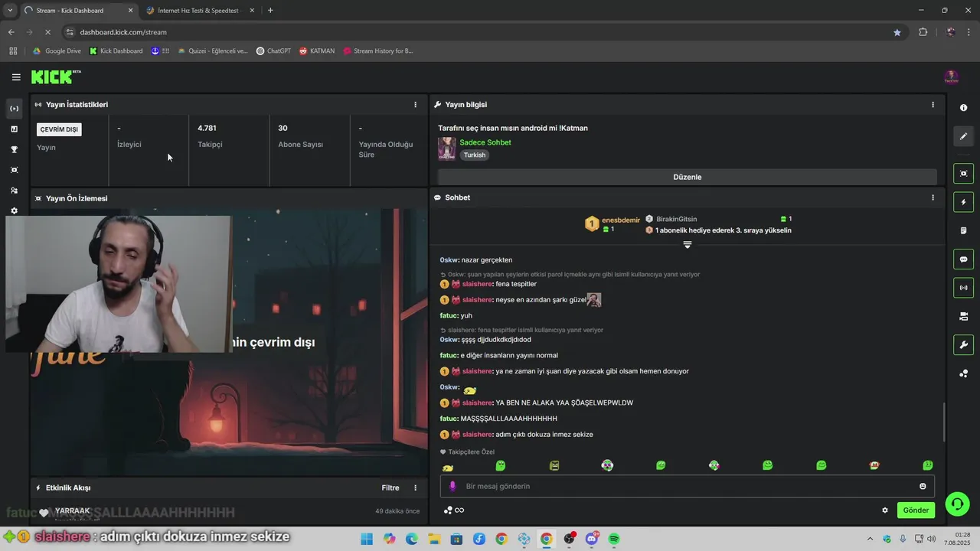The image size is (980, 551).
Task: Click the purple microphone icon in message box
Action: [452, 486]
